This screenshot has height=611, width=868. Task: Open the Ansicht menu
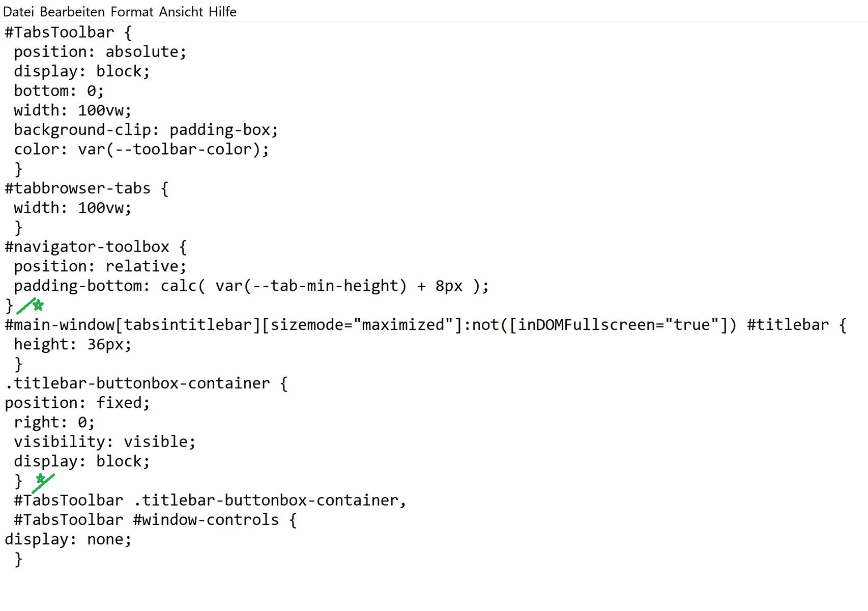click(x=181, y=12)
